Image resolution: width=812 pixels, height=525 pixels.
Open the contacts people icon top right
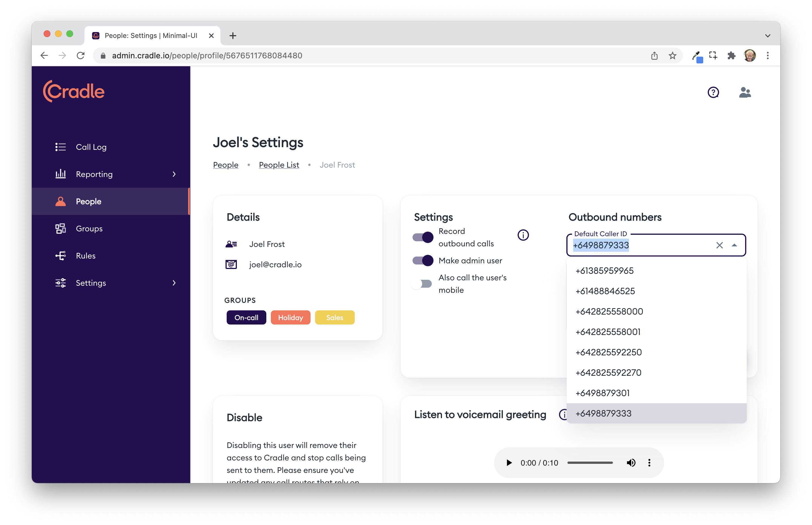click(745, 92)
